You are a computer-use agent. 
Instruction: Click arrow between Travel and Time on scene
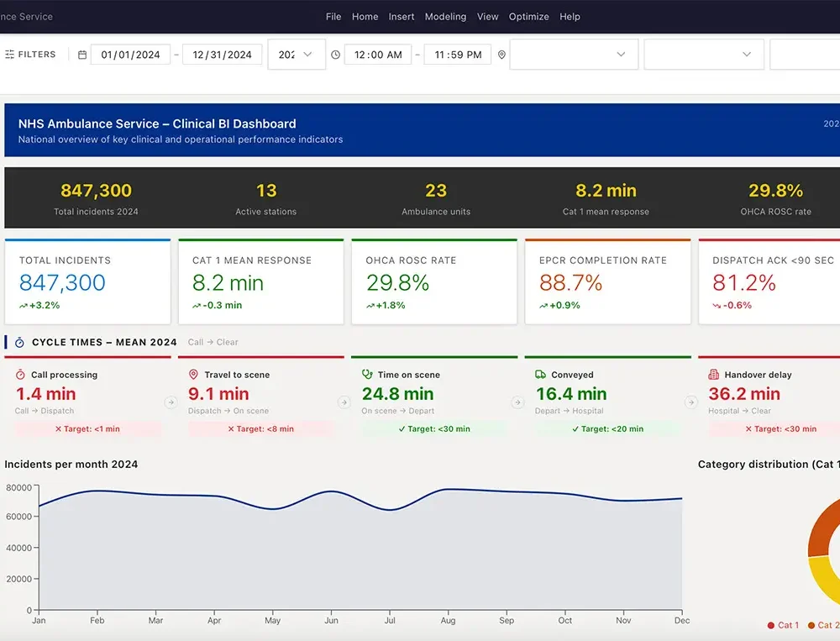click(x=344, y=402)
